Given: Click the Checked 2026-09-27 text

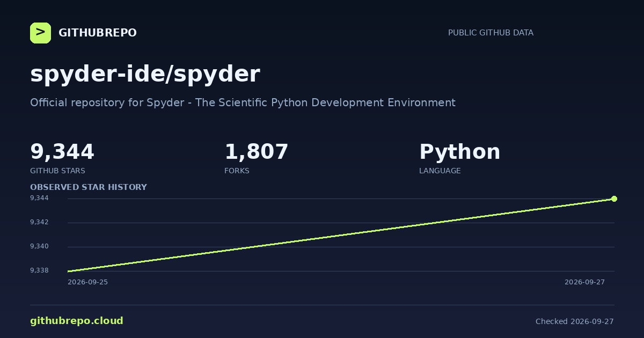Looking at the screenshot, I should (x=575, y=321).
